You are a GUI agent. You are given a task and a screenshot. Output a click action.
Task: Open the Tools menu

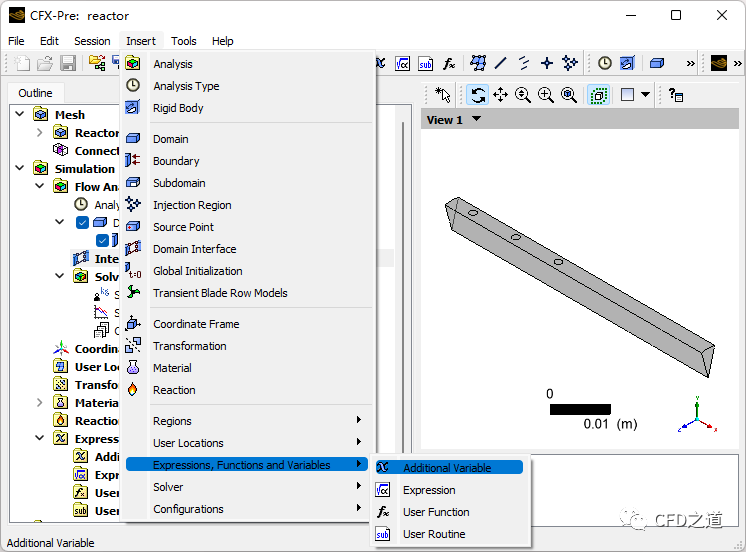pyautogui.click(x=184, y=41)
